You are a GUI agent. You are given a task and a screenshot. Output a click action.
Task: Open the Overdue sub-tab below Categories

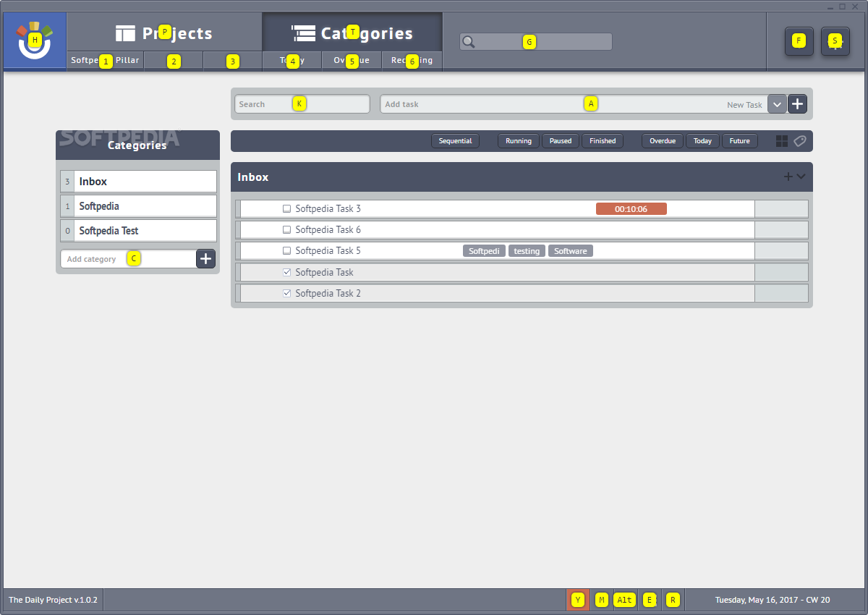(x=352, y=61)
